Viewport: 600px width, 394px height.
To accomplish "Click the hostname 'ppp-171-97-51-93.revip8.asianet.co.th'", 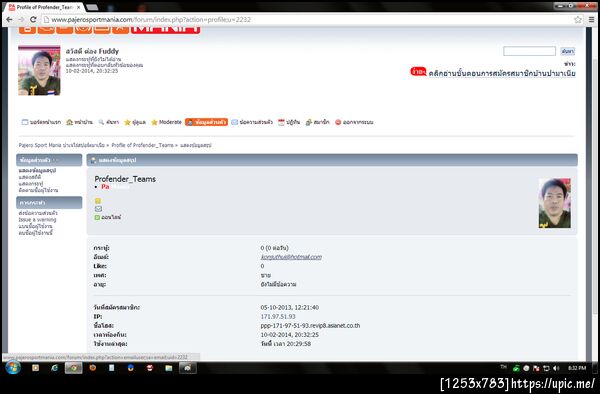I will (x=310, y=326).
